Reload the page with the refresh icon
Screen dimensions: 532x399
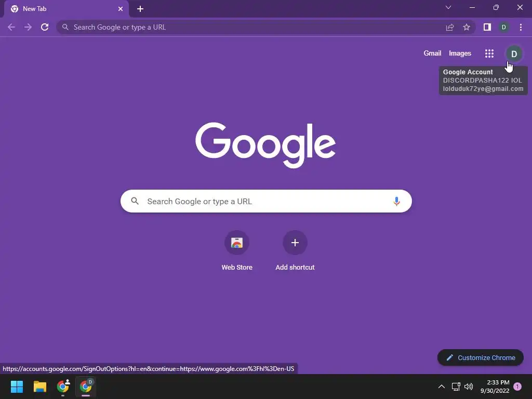pyautogui.click(x=45, y=27)
